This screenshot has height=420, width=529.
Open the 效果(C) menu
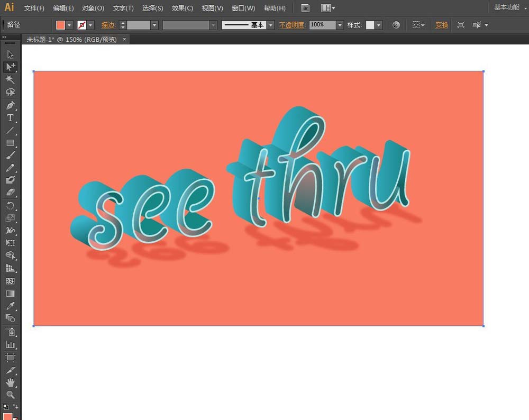pyautogui.click(x=182, y=8)
